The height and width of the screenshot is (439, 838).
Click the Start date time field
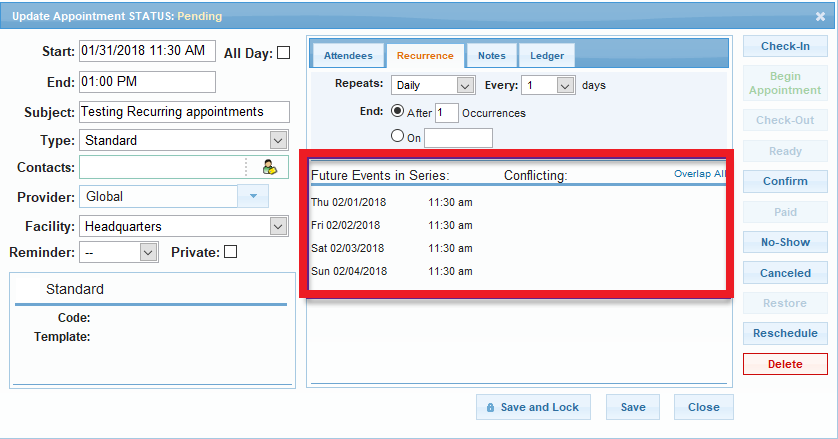(148, 51)
